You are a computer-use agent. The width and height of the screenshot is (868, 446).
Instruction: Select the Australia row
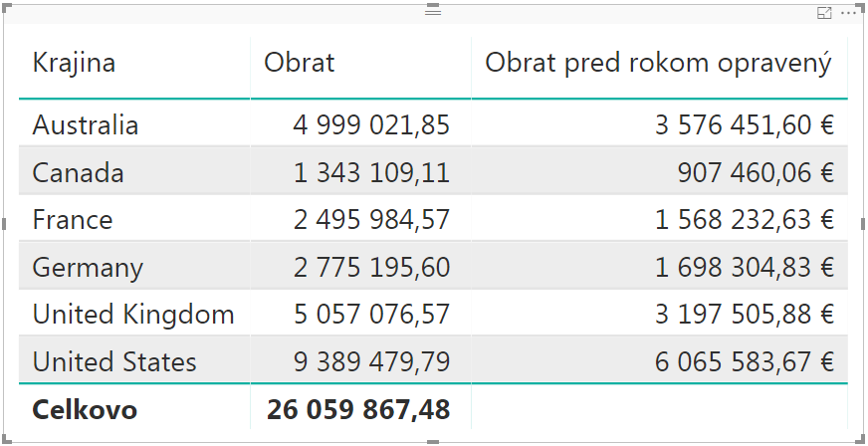(86, 125)
